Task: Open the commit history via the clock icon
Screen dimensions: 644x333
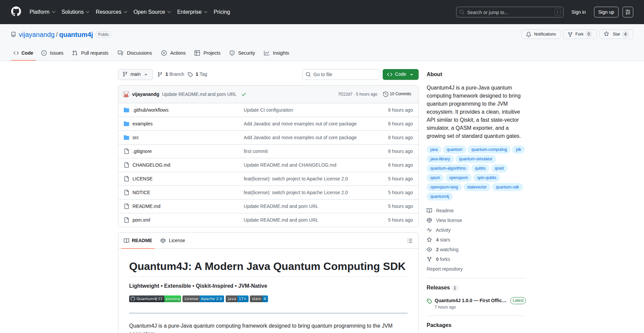Action: (x=385, y=94)
